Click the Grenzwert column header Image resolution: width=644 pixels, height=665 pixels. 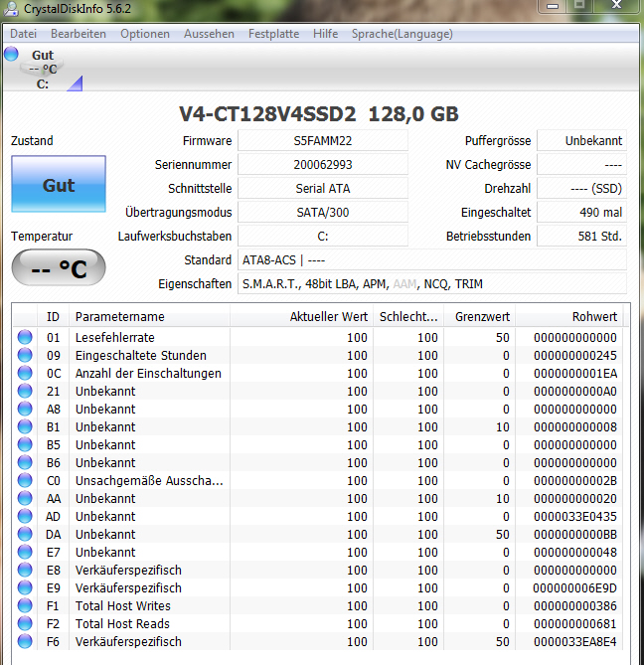(x=479, y=316)
